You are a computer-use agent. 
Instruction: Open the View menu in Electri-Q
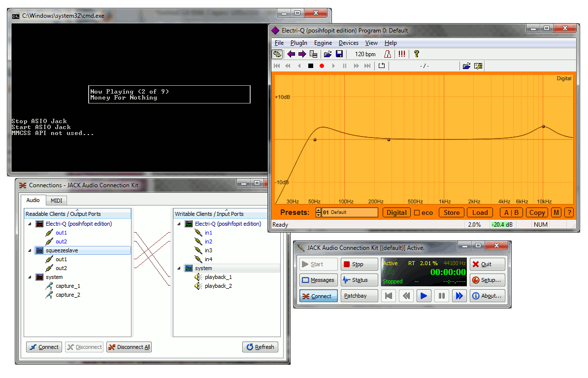click(371, 43)
